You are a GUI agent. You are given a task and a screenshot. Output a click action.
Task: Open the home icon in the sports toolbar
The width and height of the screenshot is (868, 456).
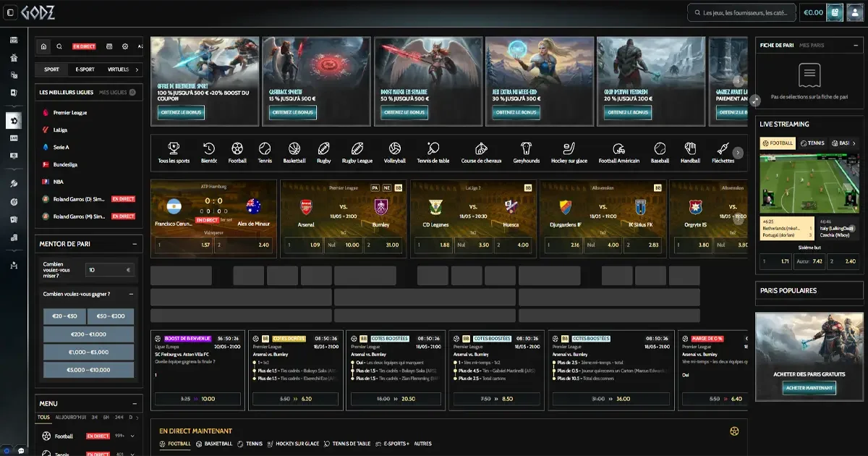point(43,46)
